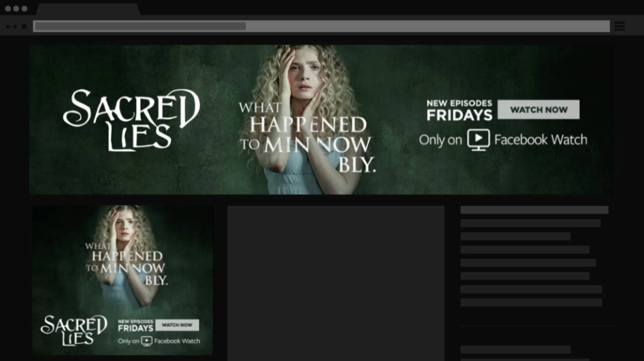Go to the home page icon
Image resolution: width=644 pixels, height=361 pixels.
point(24,26)
